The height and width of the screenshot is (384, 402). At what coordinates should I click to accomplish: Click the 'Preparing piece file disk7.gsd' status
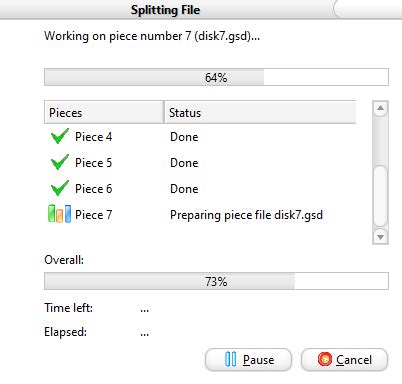(x=246, y=215)
